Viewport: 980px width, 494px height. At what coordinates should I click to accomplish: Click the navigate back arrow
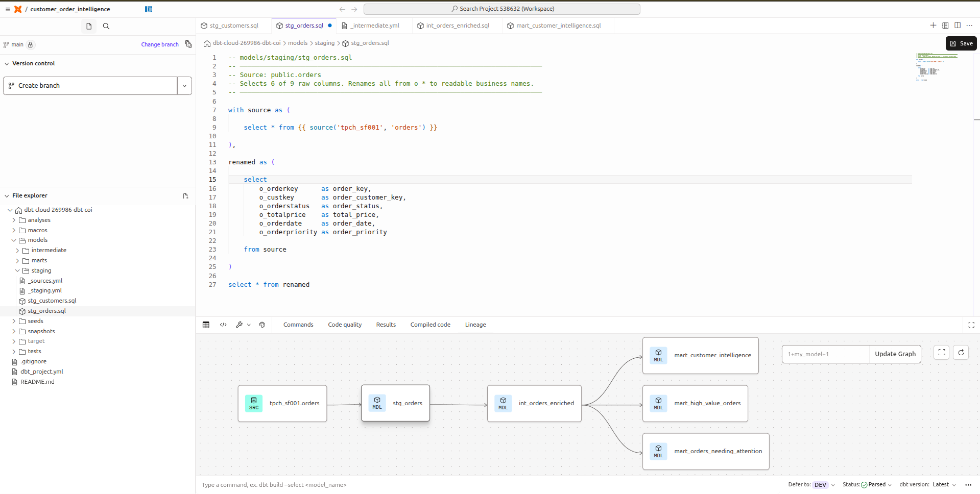pos(342,9)
